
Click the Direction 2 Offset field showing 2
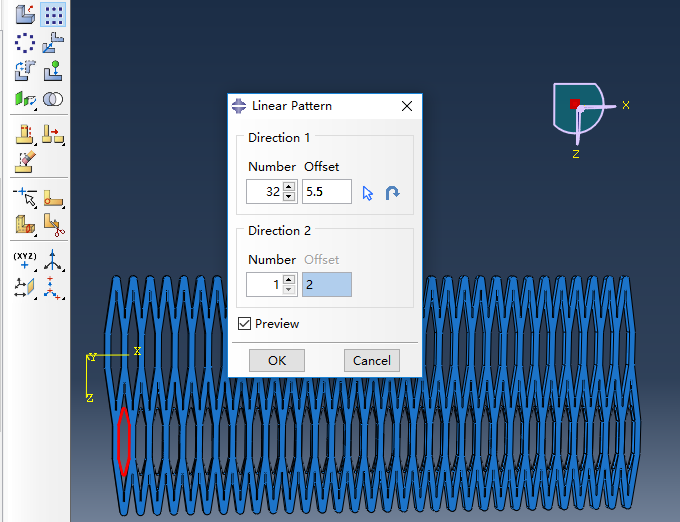pyautogui.click(x=327, y=284)
